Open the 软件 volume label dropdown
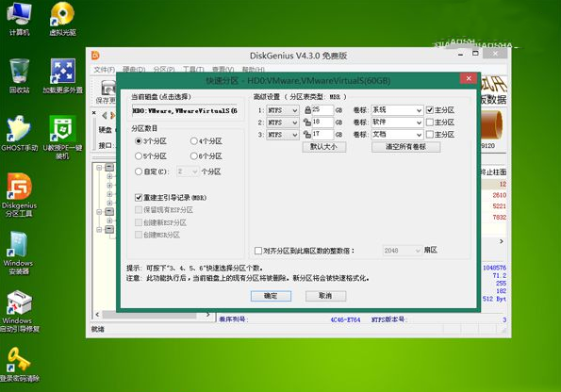Viewport: 561px width, 392px height. (397, 122)
